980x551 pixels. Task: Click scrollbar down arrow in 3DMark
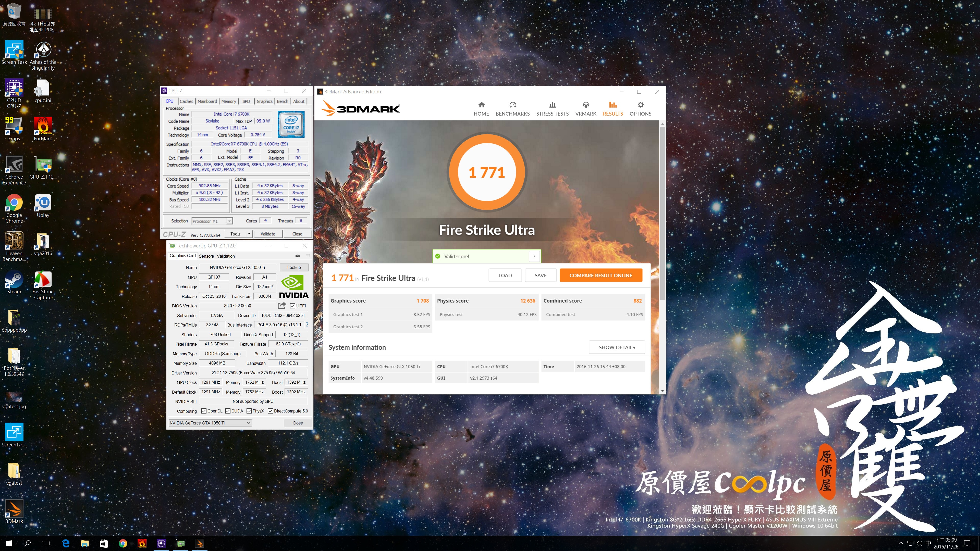click(662, 391)
